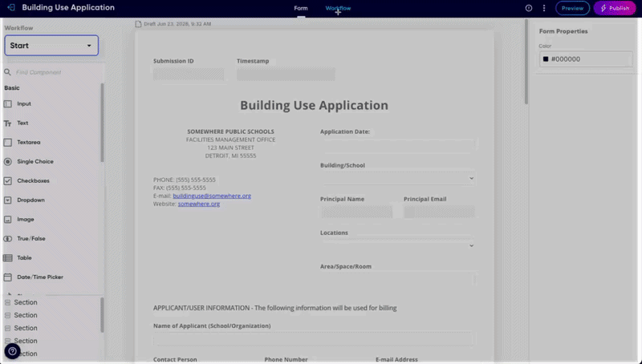Click the Application Date input field
The height and width of the screenshot is (364, 642).
coord(397,145)
